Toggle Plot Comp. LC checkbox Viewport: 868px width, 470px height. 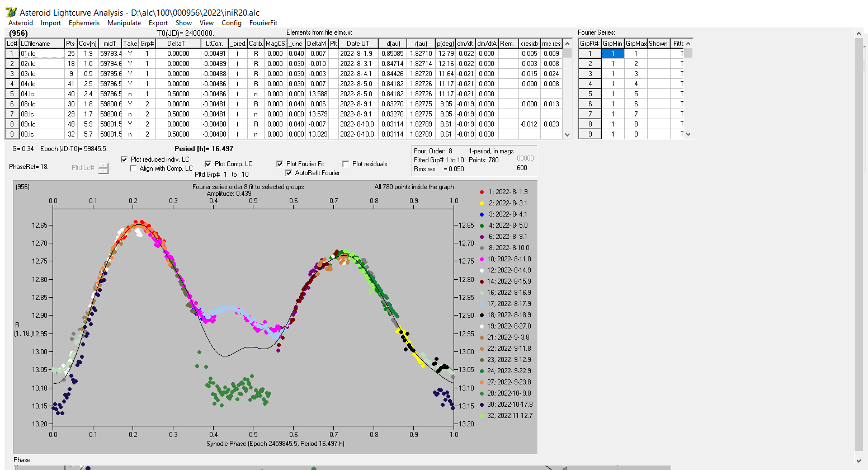208,164
